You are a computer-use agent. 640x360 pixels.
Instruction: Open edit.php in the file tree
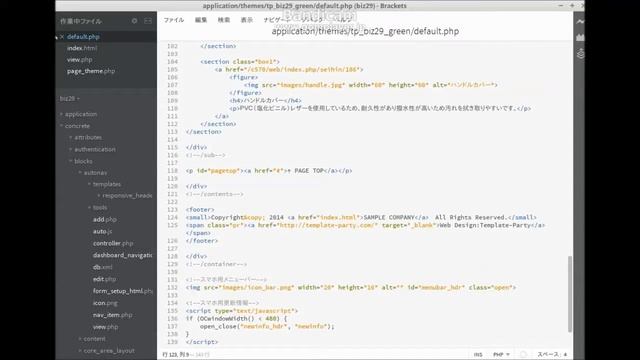(x=104, y=279)
